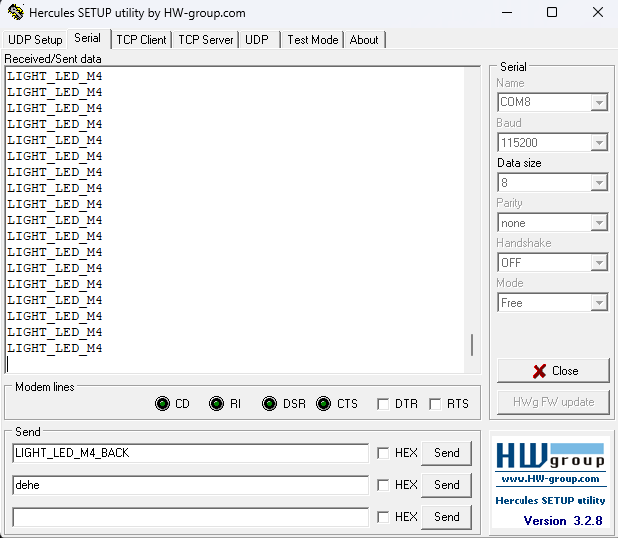The width and height of the screenshot is (618, 538).
Task: Switch to the TCP Client tab
Action: point(141,40)
